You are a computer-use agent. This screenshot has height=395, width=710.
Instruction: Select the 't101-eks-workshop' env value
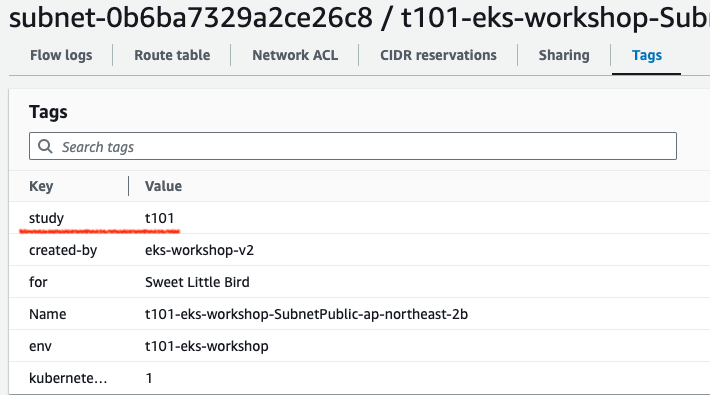point(206,347)
